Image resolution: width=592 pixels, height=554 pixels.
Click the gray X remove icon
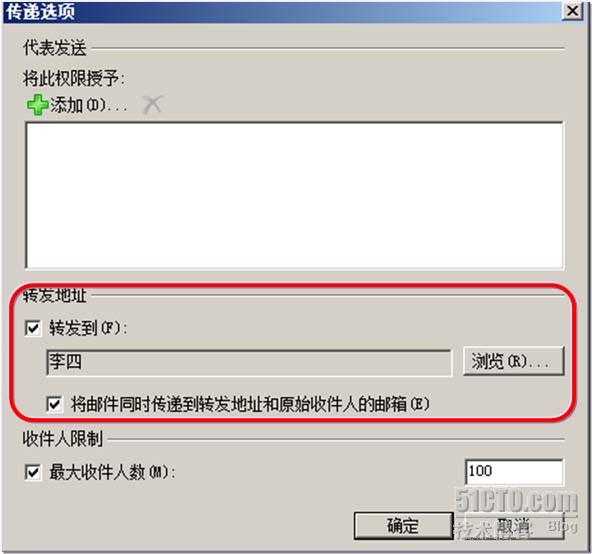point(152,104)
